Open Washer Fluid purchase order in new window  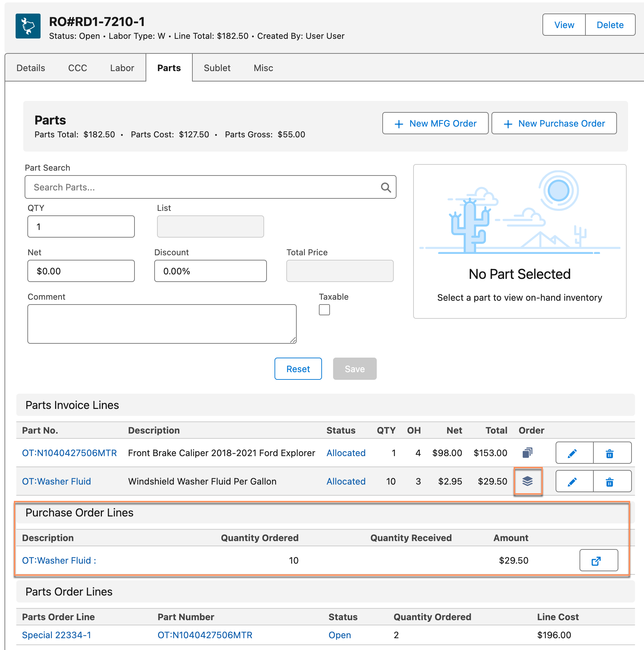point(599,560)
